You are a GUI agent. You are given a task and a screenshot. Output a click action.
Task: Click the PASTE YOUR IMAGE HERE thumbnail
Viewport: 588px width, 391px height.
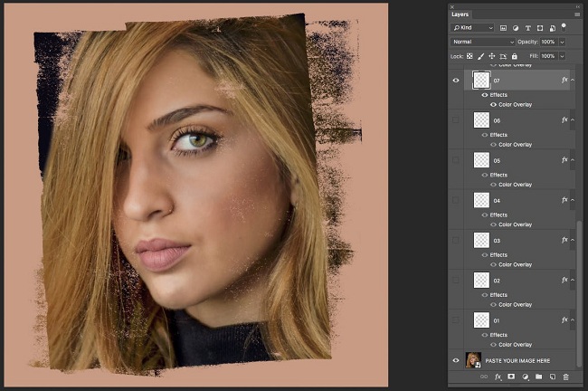click(473, 360)
